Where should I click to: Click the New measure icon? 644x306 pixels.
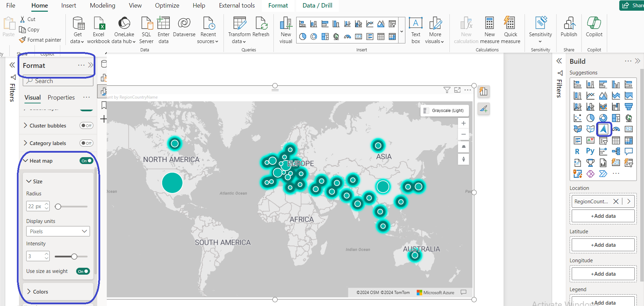489,23
